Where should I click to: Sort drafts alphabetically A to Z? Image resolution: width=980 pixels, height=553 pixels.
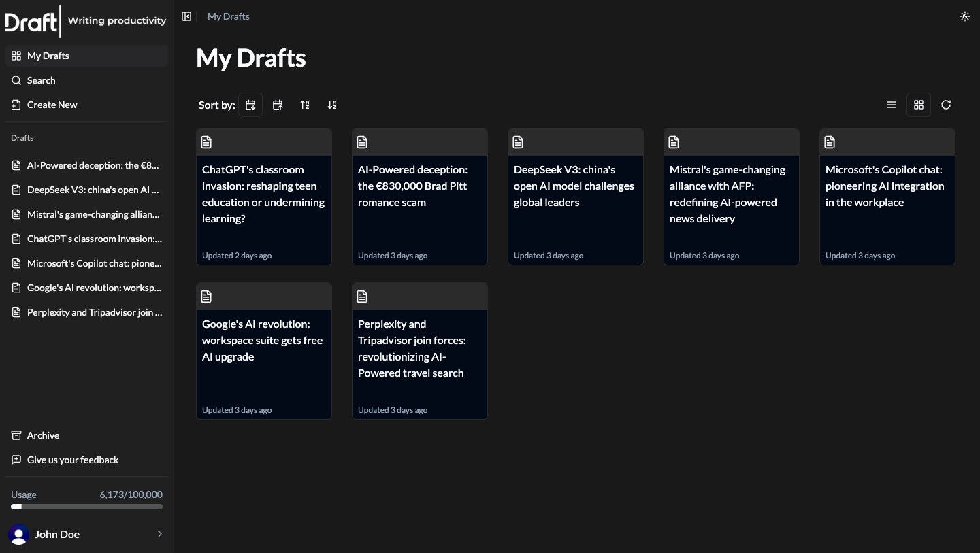click(x=305, y=105)
